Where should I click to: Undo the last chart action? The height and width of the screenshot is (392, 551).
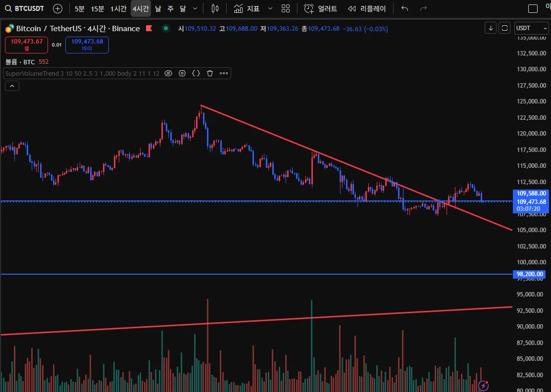coord(405,8)
